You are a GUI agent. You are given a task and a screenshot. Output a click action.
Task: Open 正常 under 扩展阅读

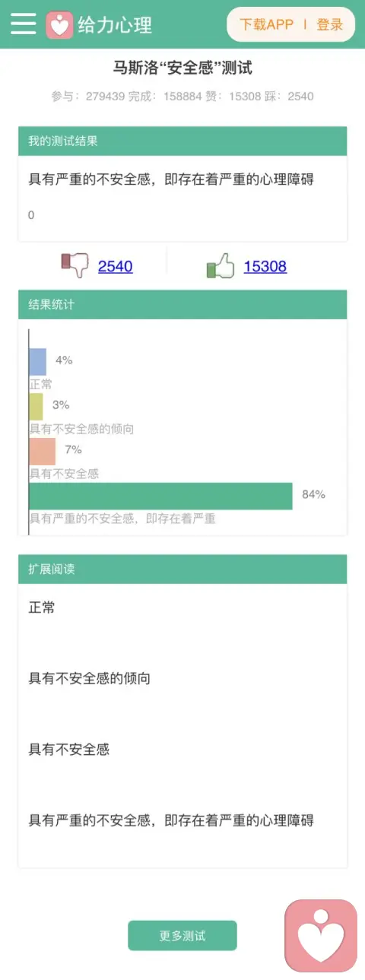coord(42,607)
